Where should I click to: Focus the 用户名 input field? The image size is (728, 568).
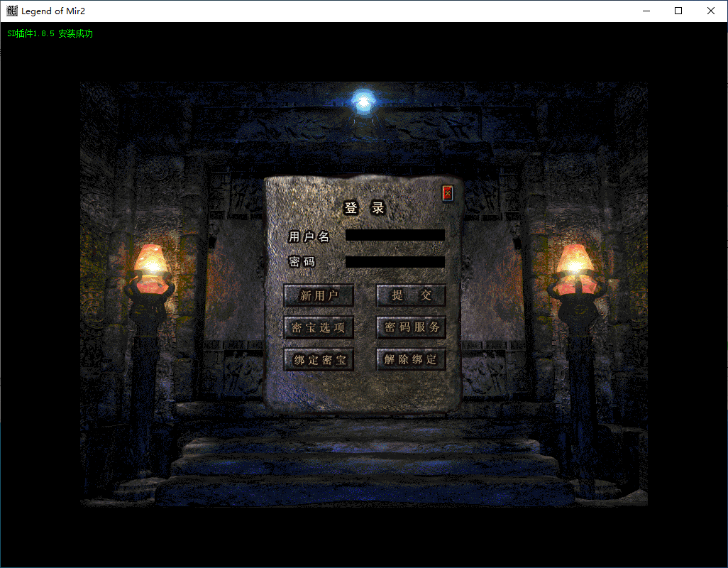point(395,235)
